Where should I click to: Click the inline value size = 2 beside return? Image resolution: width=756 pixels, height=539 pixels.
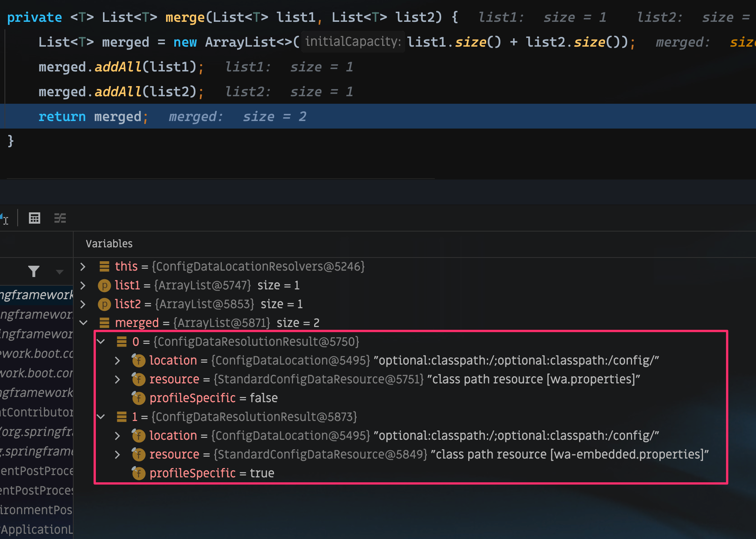274,117
